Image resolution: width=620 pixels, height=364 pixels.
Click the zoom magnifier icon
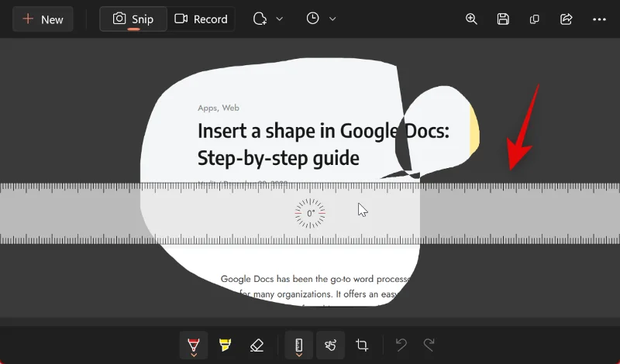point(471,19)
